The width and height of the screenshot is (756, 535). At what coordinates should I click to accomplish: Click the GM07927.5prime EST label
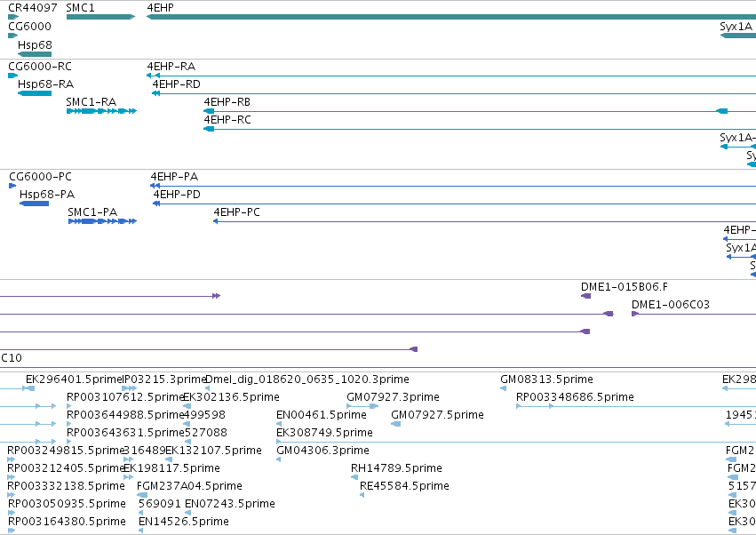coord(437,415)
